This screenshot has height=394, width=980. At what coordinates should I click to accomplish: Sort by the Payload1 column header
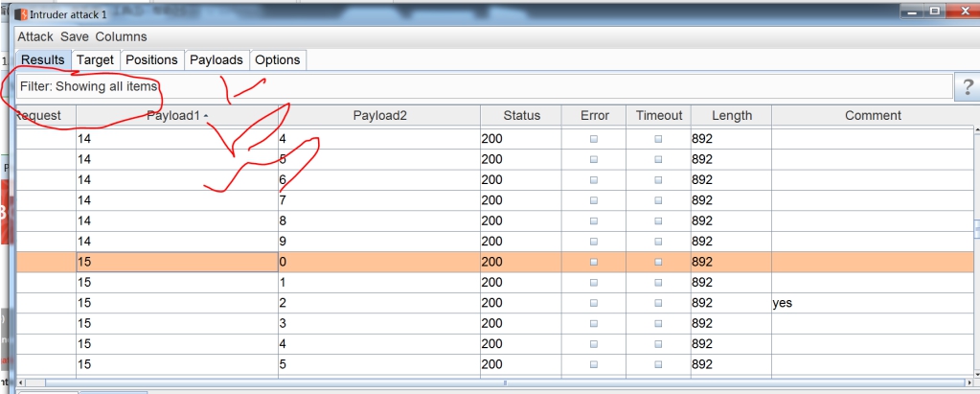(x=177, y=116)
